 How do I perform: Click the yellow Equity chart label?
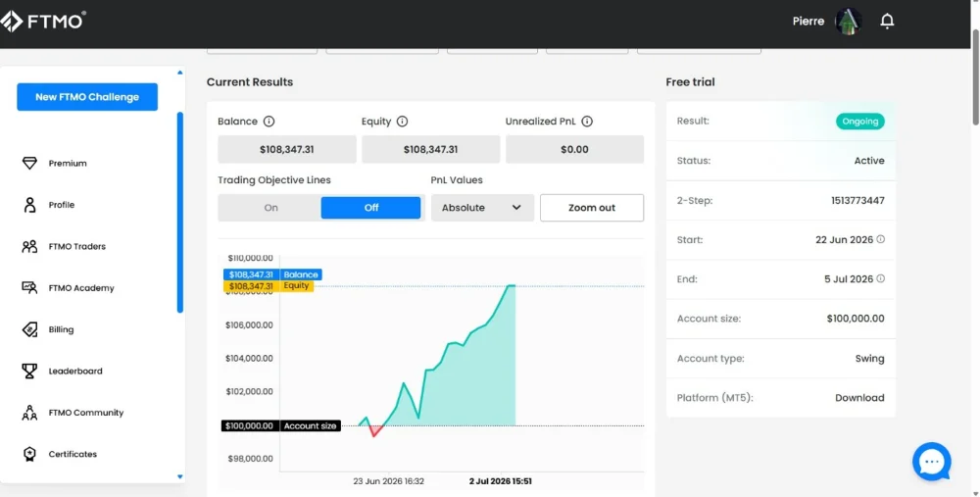(x=269, y=285)
